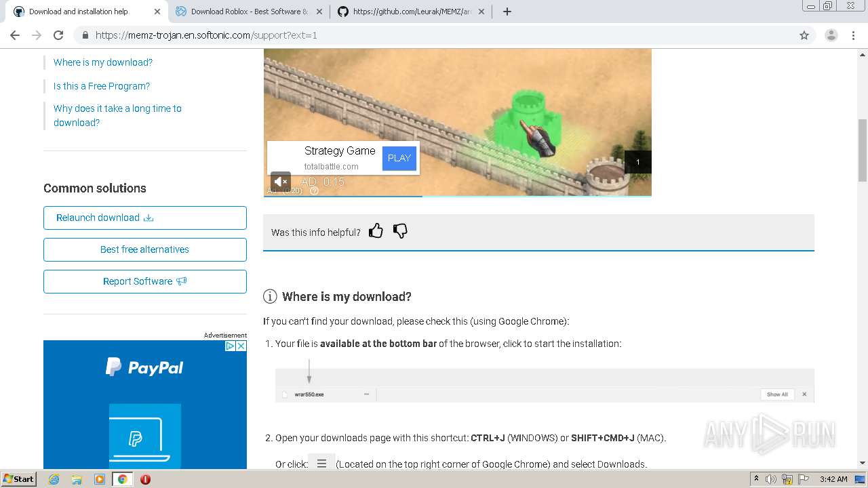Open the totalbattle.com ad link

tap(331, 166)
